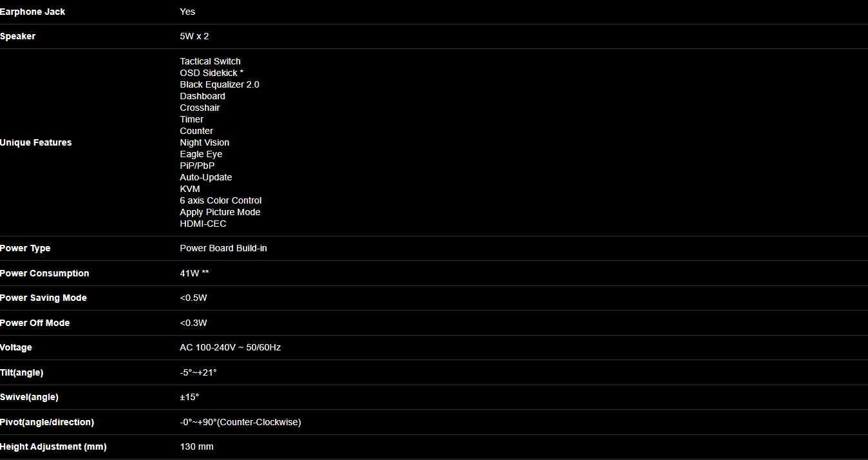Click the Pivot Counter-Clockwise value

pyautogui.click(x=241, y=422)
